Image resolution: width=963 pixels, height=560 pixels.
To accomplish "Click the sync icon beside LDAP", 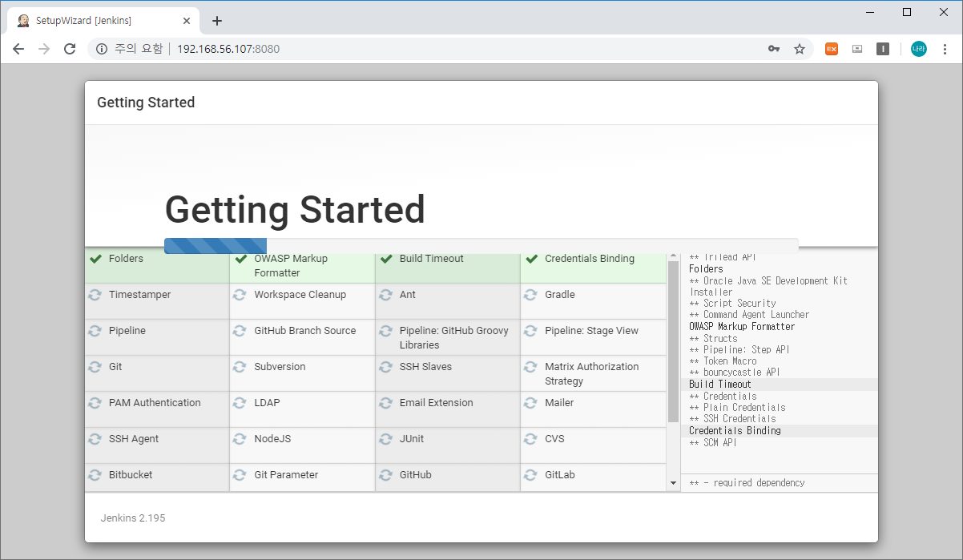I will tap(240, 403).
